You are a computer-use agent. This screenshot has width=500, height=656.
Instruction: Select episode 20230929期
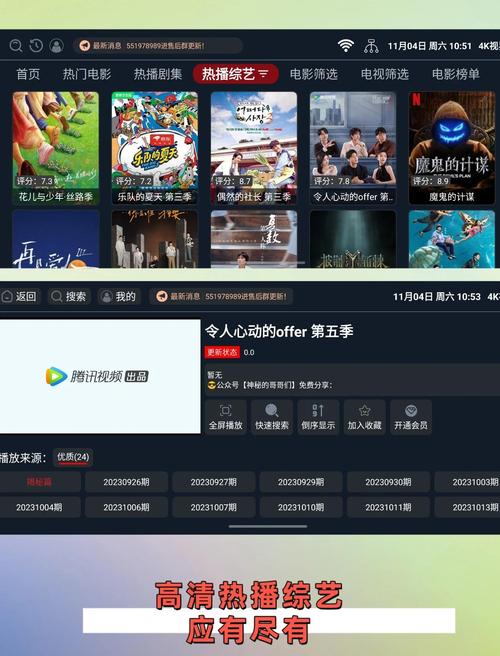click(301, 482)
